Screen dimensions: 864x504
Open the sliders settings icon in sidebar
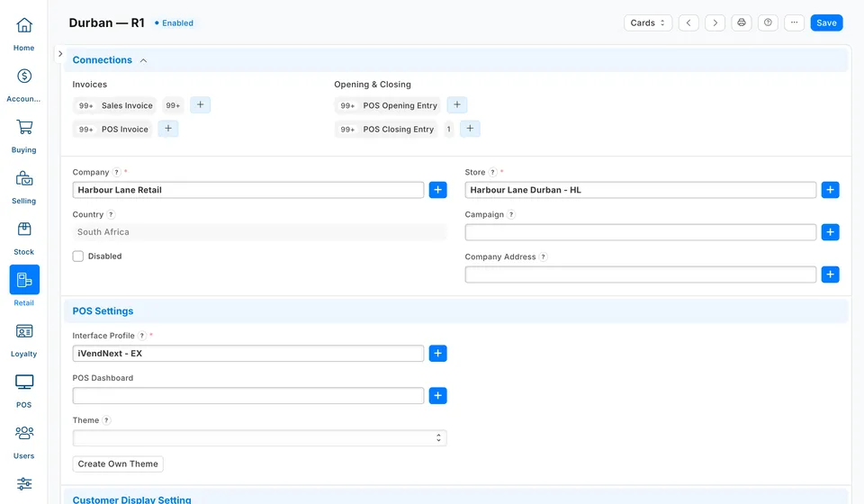click(x=23, y=483)
